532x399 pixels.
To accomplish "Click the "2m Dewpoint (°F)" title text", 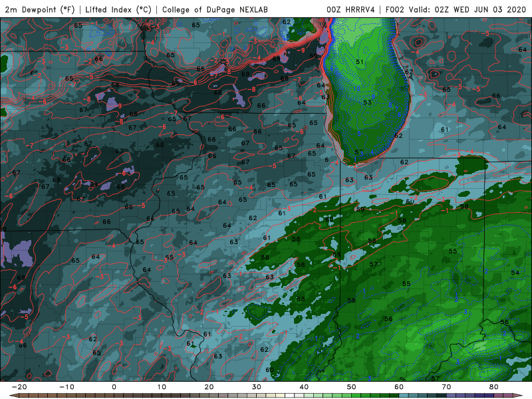I will [x=40, y=10].
